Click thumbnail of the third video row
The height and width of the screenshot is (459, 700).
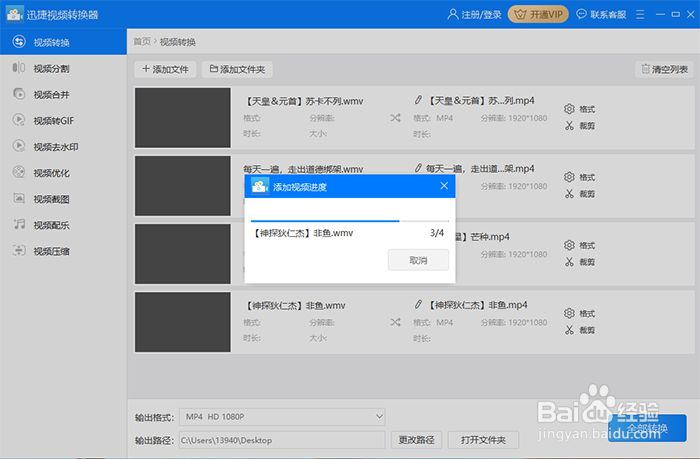coord(183,254)
